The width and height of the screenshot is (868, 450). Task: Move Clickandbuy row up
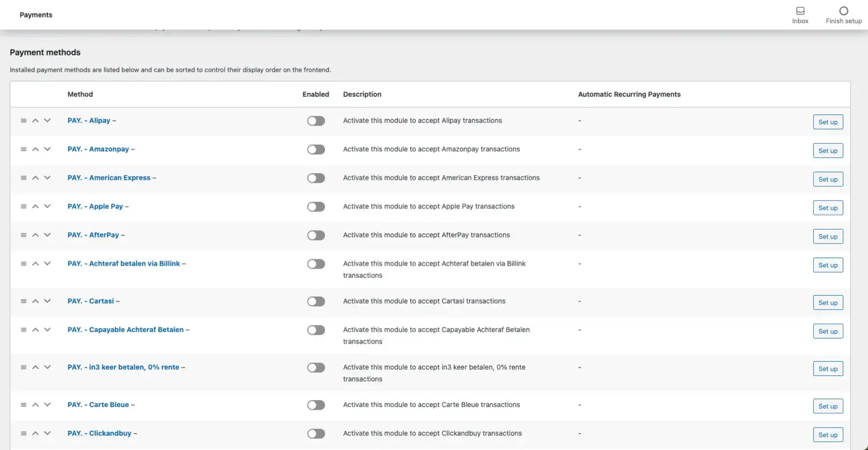coord(36,433)
